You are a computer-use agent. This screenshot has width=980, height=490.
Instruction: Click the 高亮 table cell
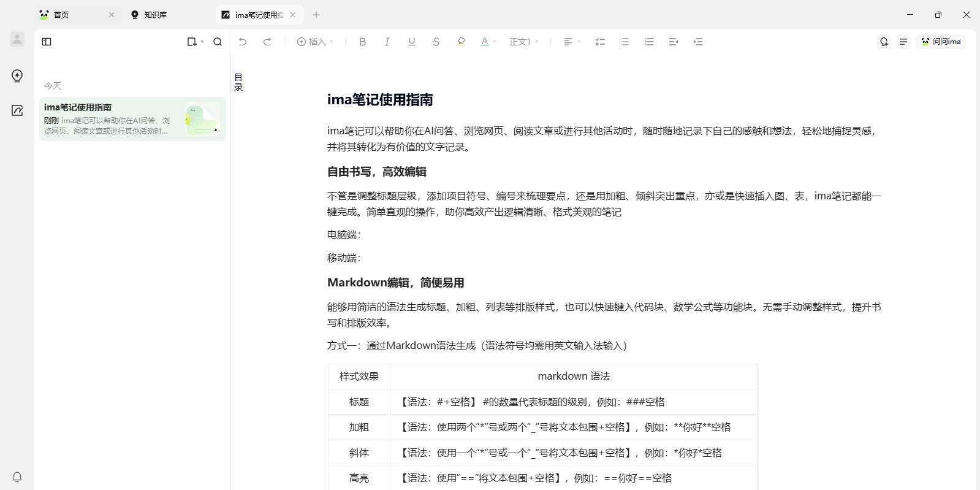[359, 478]
